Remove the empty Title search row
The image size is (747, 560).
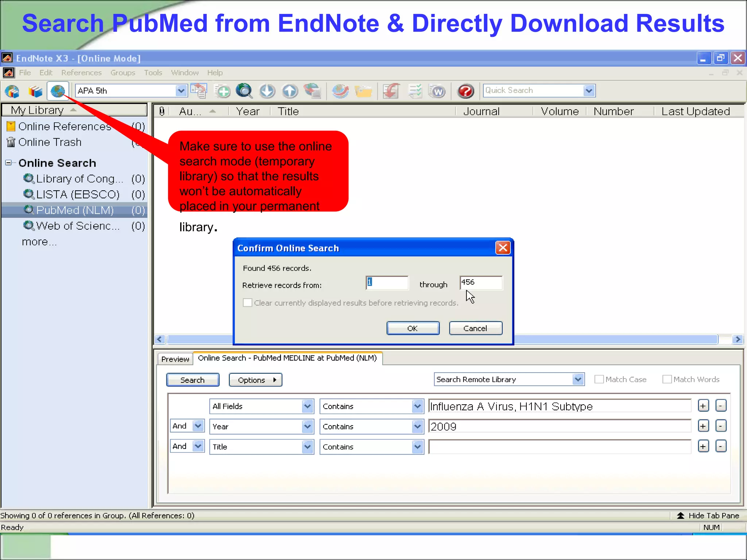point(721,446)
